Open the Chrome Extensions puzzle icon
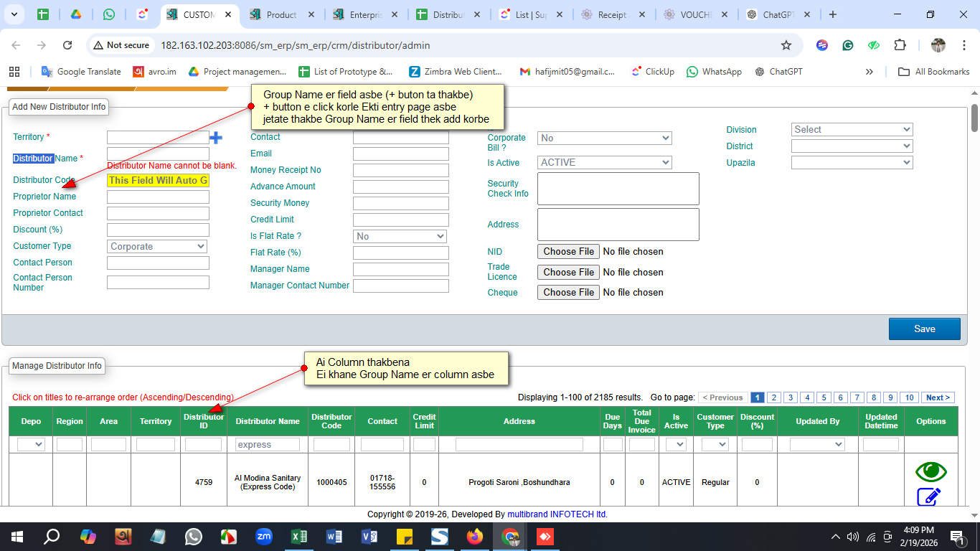The image size is (980, 551). (x=900, y=45)
